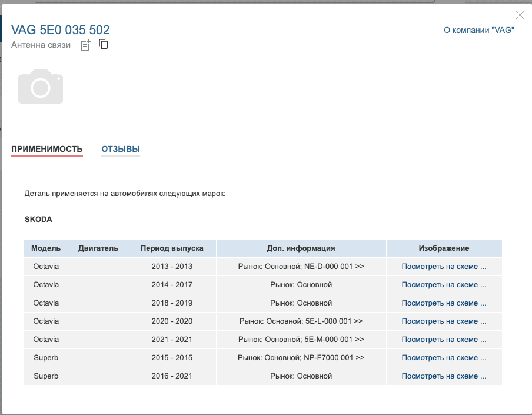Select the 2018 - 2019 period cell
Image resolution: width=532 pixels, height=415 pixels.
tap(172, 303)
